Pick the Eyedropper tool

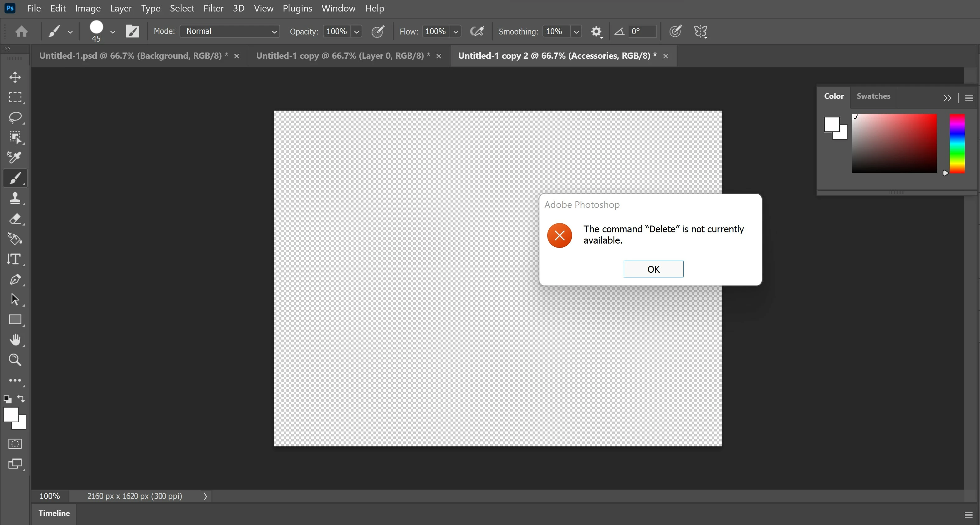coord(15,157)
